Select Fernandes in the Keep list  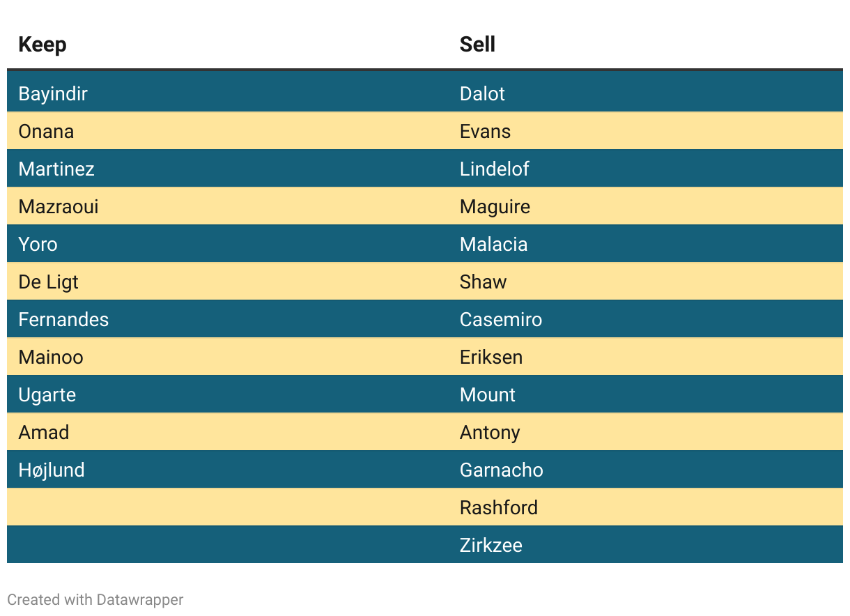(x=63, y=319)
